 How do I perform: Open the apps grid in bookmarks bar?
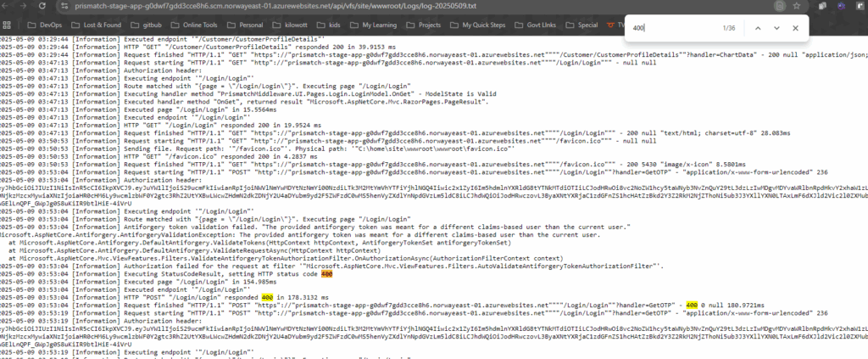7,25
